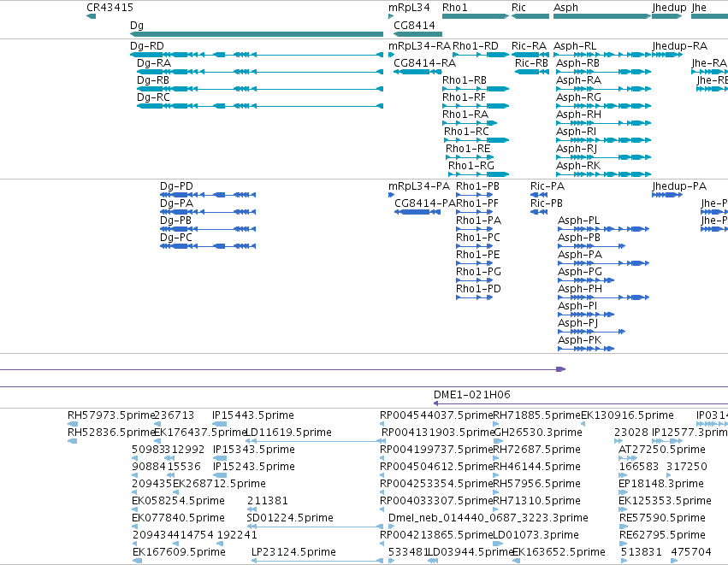Select EST EK167609.5prime
Screen dimensions: 728x565
pyautogui.click(x=138, y=561)
